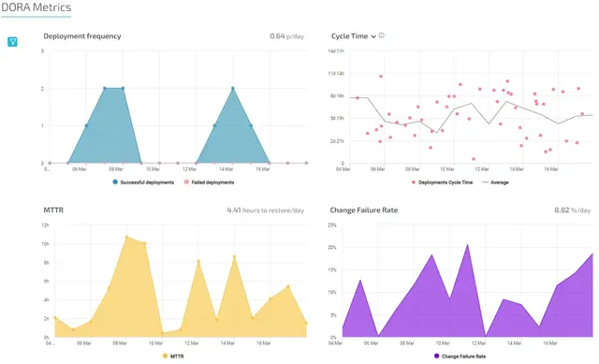The width and height of the screenshot is (599, 364).
Task: Click the Deployment frequency chart title
Action: [82, 36]
